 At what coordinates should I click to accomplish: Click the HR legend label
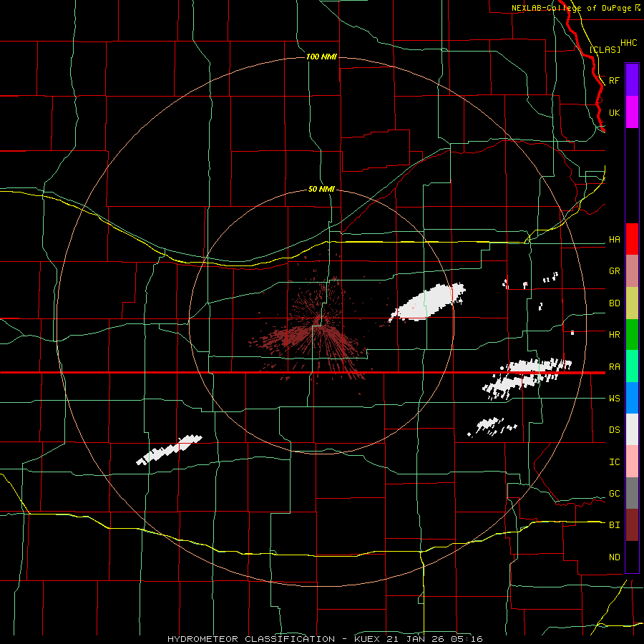point(614,335)
